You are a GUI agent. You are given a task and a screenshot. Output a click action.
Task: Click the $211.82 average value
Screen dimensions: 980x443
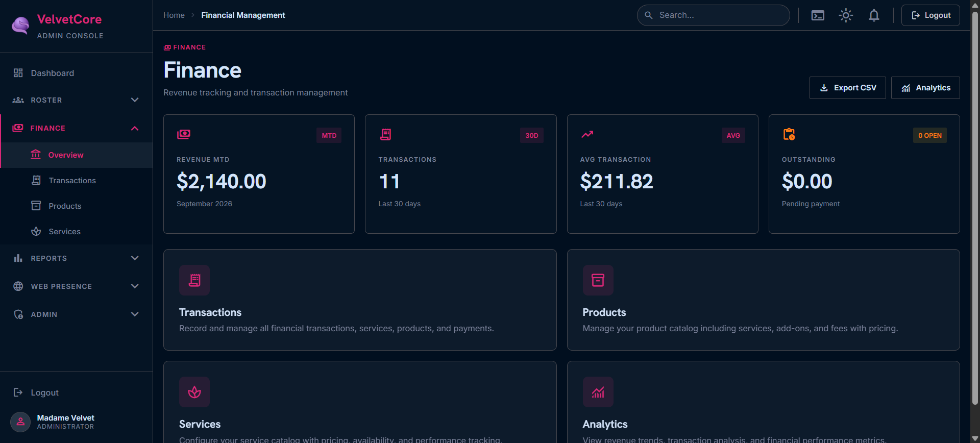tap(617, 181)
